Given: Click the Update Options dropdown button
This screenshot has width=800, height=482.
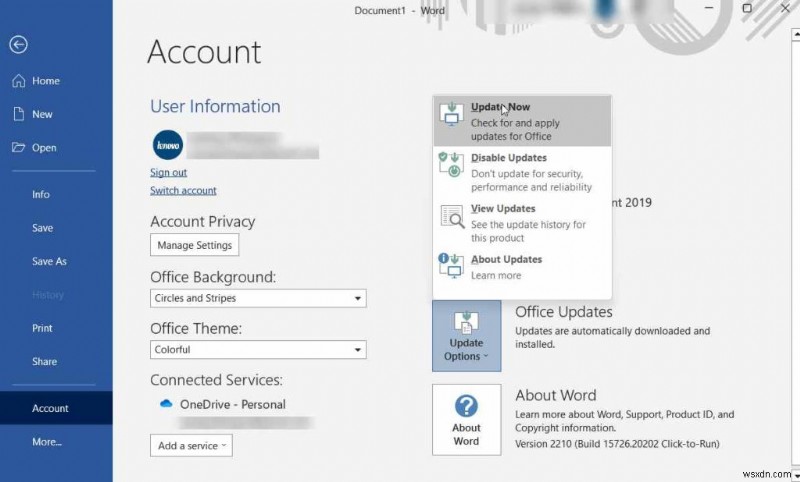Looking at the screenshot, I should point(466,336).
